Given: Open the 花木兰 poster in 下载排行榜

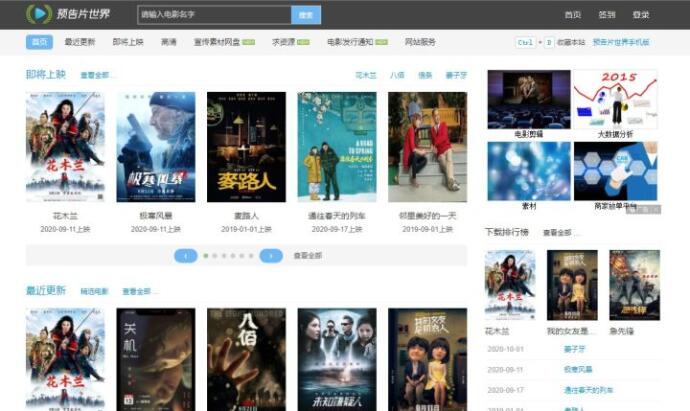Looking at the screenshot, I should 510,285.
